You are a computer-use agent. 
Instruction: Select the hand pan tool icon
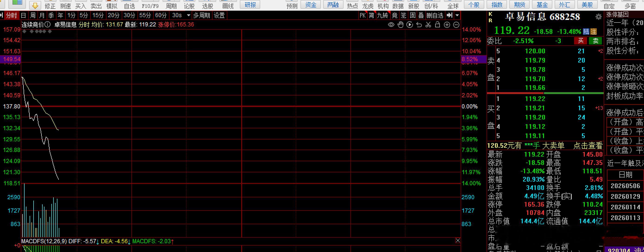[x=400, y=25]
